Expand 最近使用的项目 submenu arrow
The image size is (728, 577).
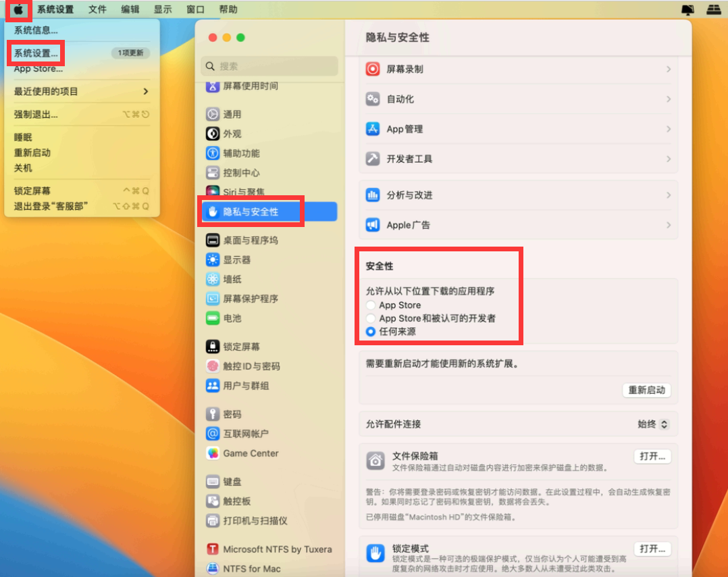tap(145, 91)
